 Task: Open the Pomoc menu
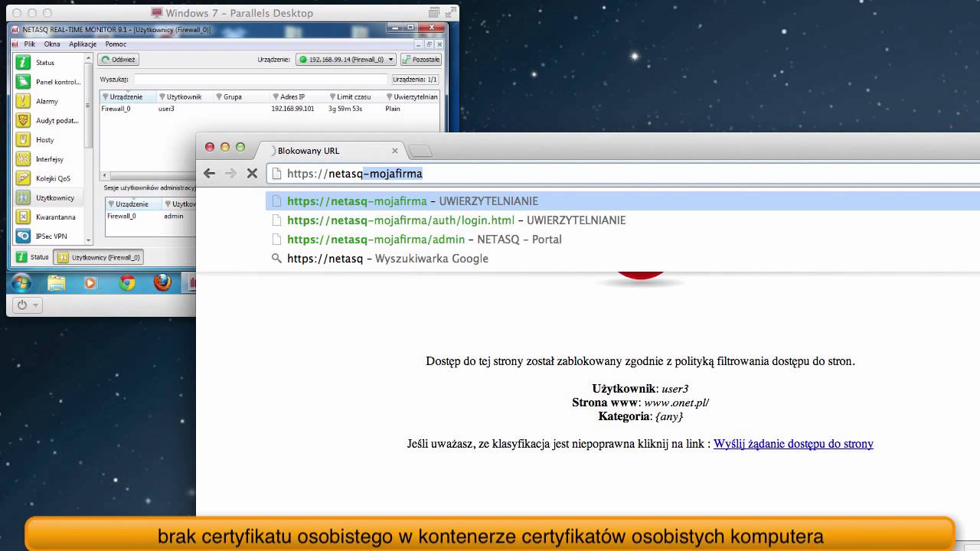tap(116, 44)
